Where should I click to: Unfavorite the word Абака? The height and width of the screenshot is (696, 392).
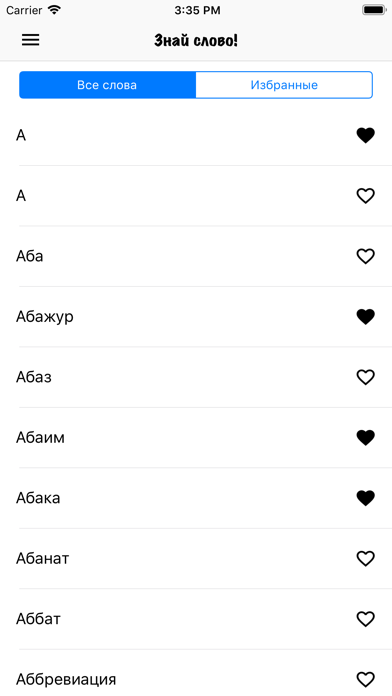(x=365, y=498)
